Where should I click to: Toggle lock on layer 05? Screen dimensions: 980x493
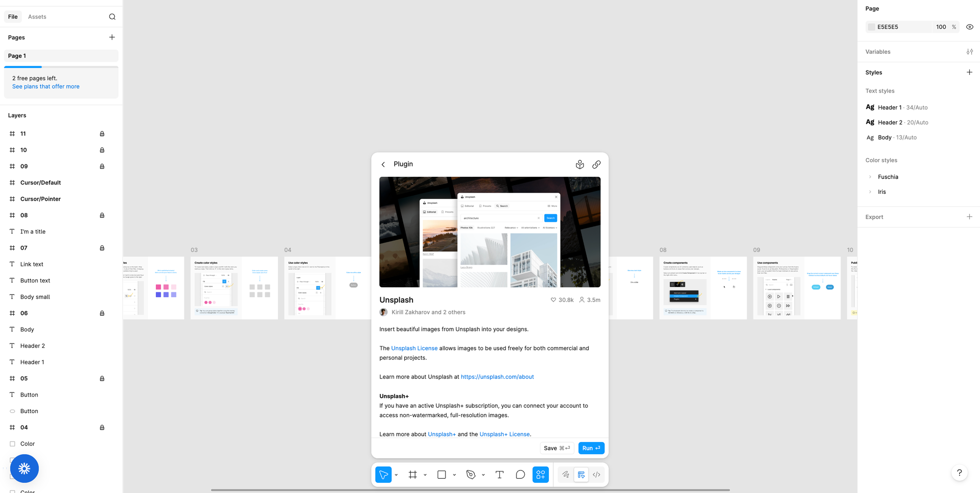[102, 378]
